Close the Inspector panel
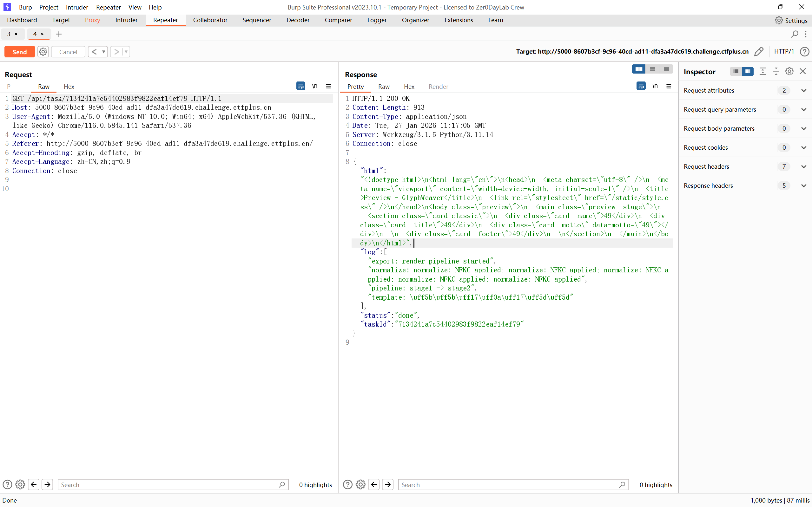The image size is (812, 507). [803, 71]
